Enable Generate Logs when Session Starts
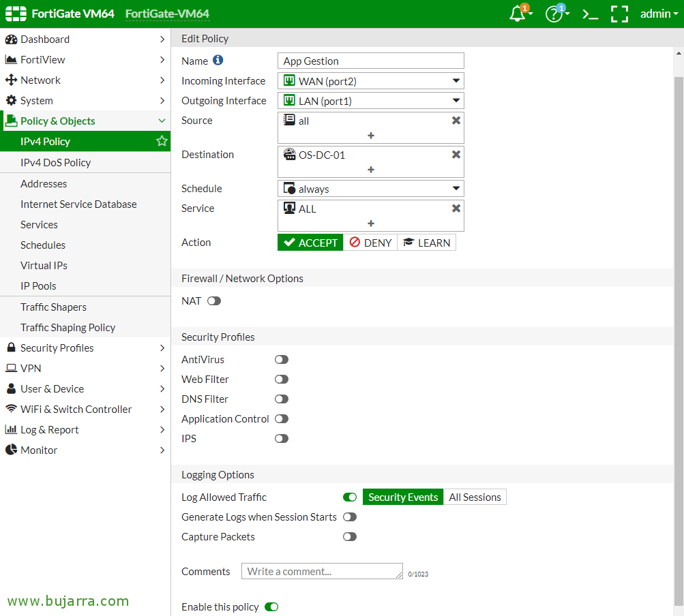Viewport: 684px width, 616px height. [350, 517]
